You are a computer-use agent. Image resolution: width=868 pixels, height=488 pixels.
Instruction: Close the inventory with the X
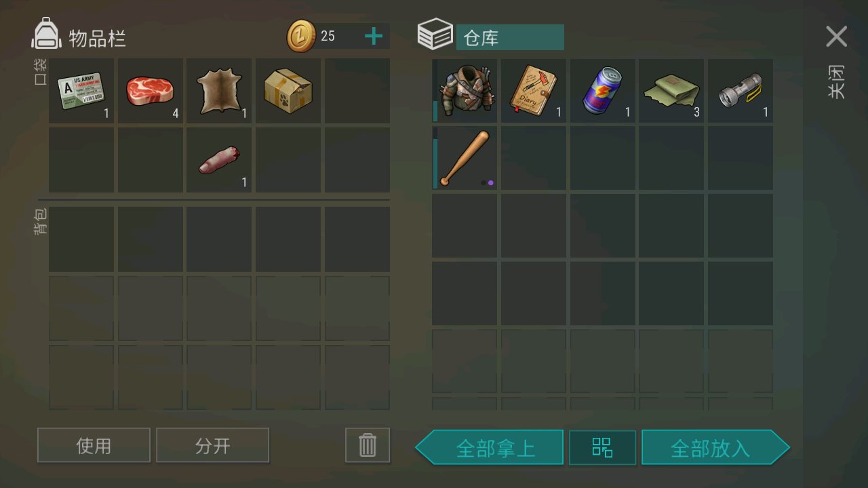click(x=836, y=37)
